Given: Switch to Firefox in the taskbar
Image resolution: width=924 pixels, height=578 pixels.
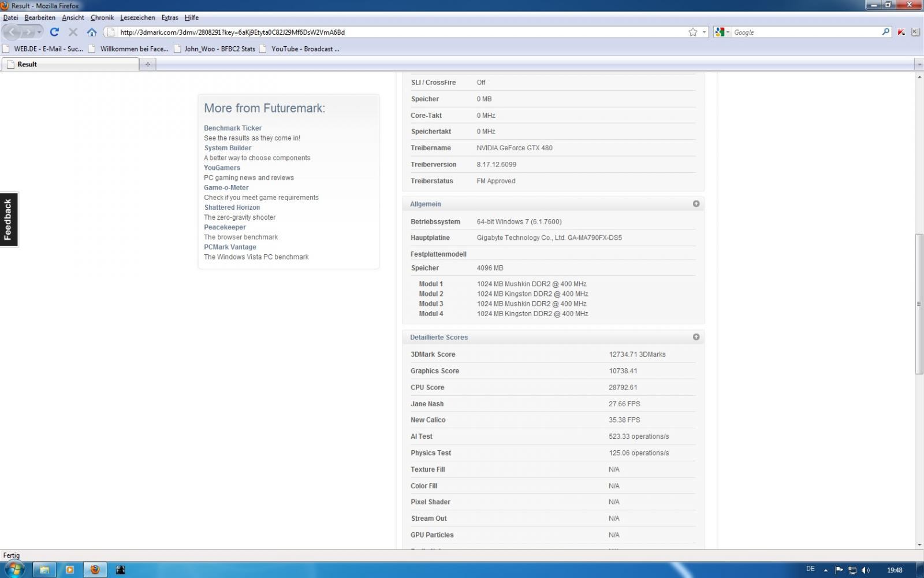Looking at the screenshot, I should 95,570.
